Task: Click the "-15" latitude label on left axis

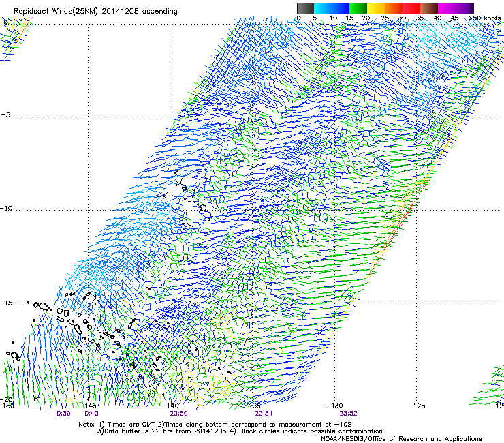Action: click(x=6, y=303)
